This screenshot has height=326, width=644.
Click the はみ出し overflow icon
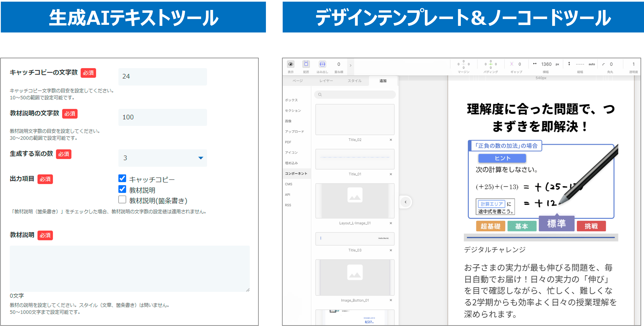click(x=322, y=64)
